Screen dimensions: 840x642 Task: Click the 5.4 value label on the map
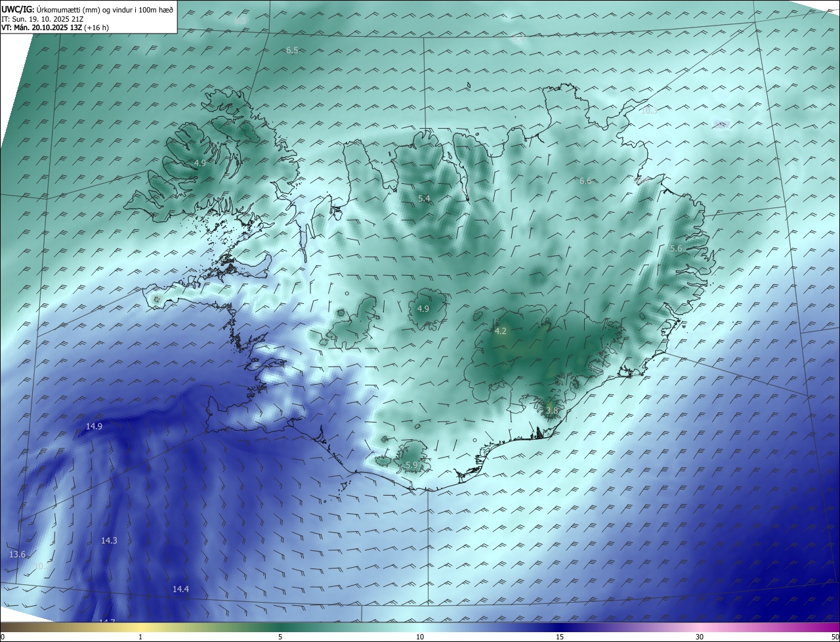click(424, 199)
